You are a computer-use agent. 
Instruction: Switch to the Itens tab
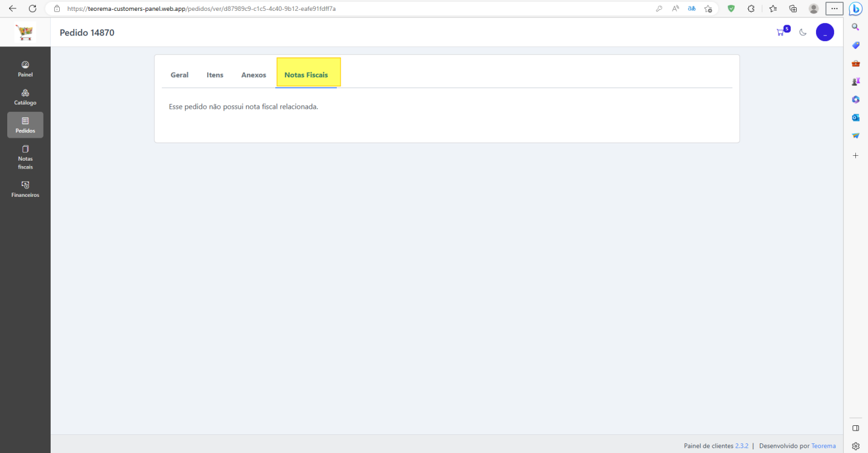pyautogui.click(x=215, y=75)
